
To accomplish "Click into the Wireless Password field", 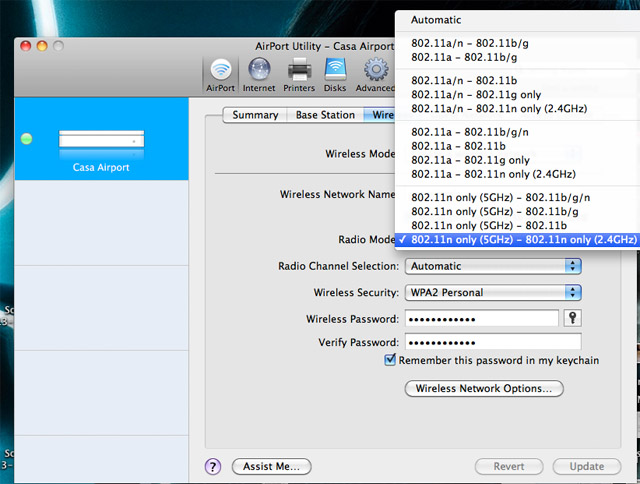I will pos(482,319).
